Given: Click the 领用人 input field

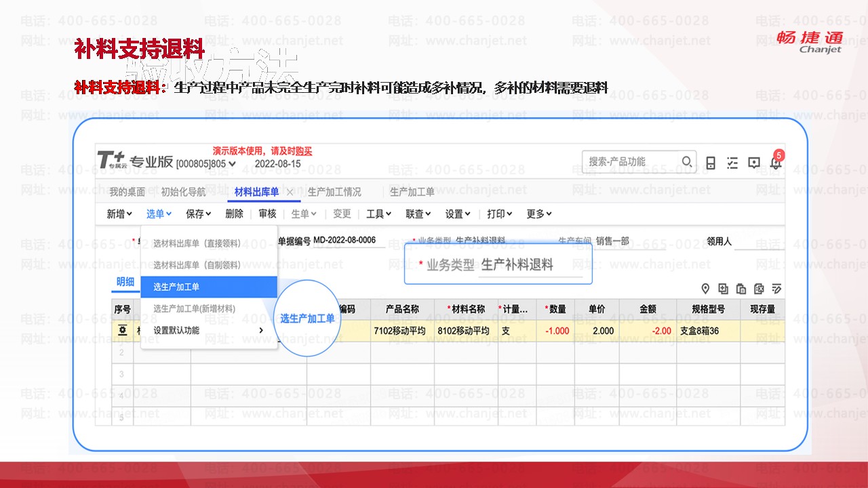Looking at the screenshot, I should point(758,242).
